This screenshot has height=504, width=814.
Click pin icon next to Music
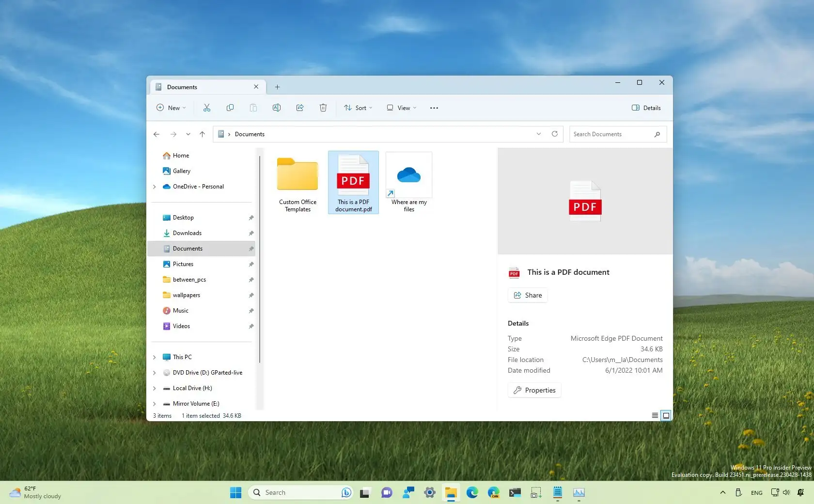pyautogui.click(x=251, y=311)
